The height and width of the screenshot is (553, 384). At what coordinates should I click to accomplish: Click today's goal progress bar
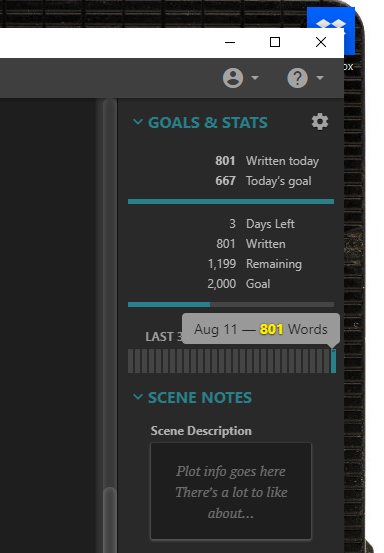(x=231, y=201)
